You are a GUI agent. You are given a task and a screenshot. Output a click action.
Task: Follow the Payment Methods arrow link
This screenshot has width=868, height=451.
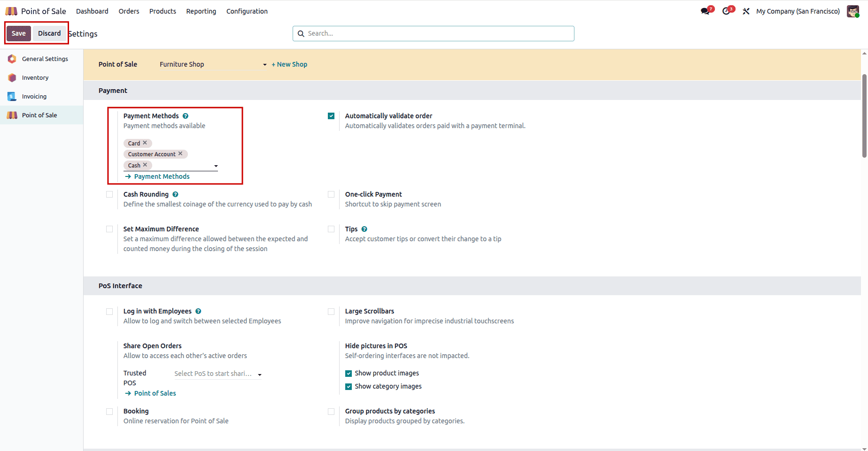157,176
